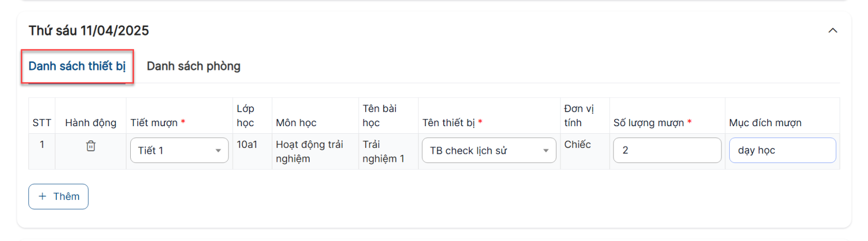Screen dimensions: 868x241
Task: Open the TB check lịch sử dropdown
Action: 489,151
